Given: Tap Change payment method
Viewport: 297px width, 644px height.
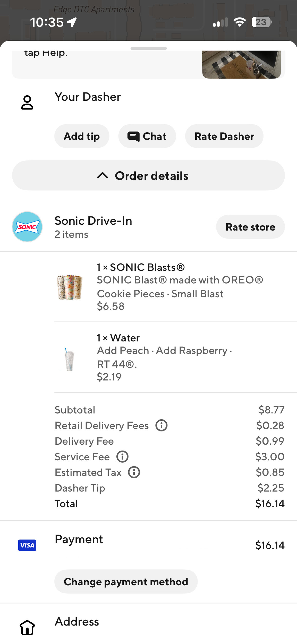Looking at the screenshot, I should point(126,582).
